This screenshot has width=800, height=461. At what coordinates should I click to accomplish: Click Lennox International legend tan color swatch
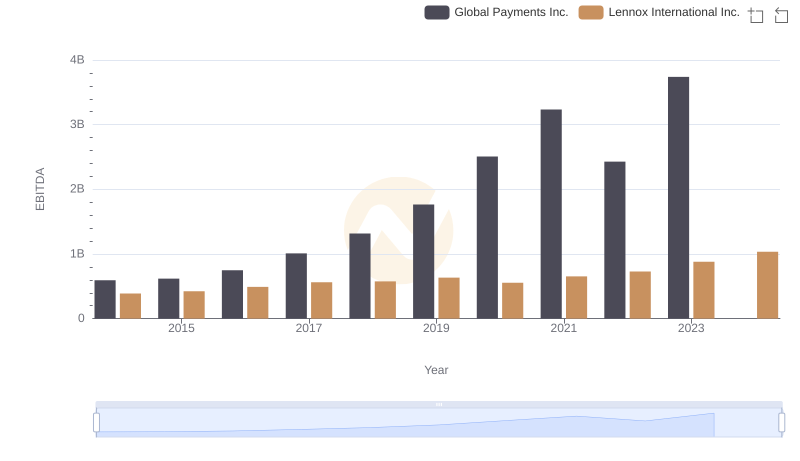(591, 12)
